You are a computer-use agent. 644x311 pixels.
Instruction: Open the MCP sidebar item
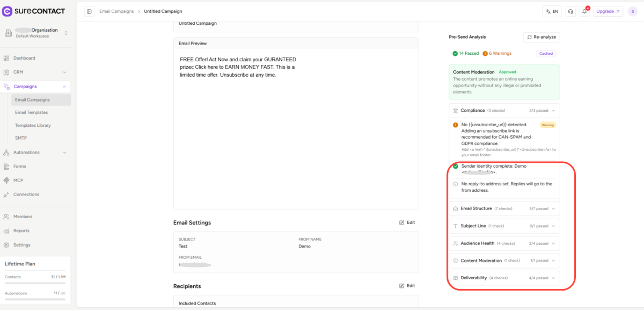tap(18, 180)
